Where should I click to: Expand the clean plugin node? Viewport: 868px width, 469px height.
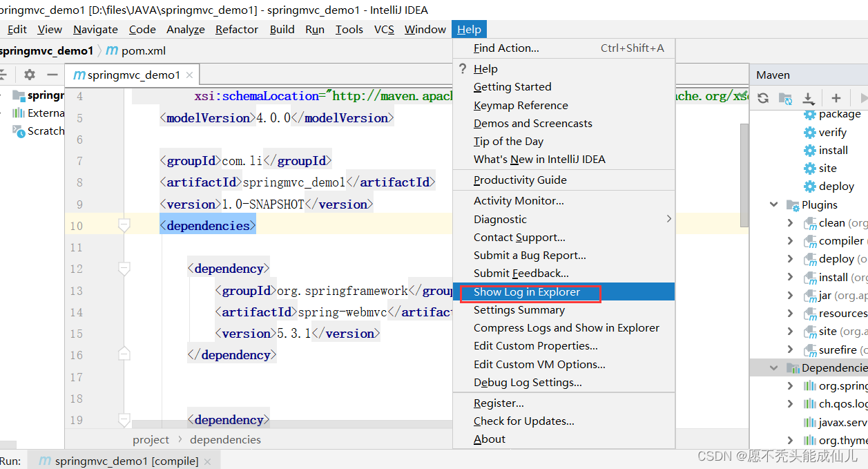[x=791, y=223]
